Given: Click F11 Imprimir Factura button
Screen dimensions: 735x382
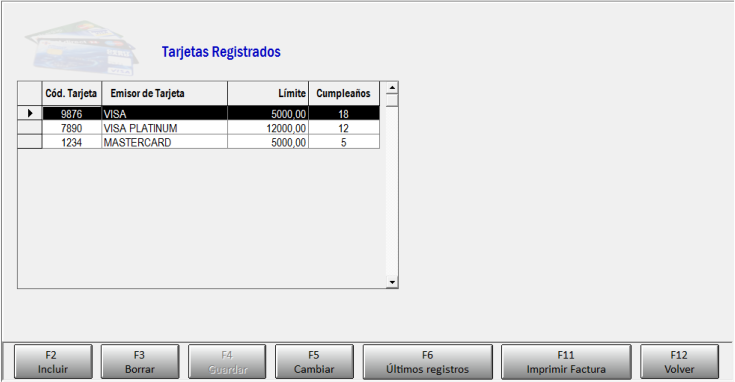Looking at the screenshot, I should [566, 362].
